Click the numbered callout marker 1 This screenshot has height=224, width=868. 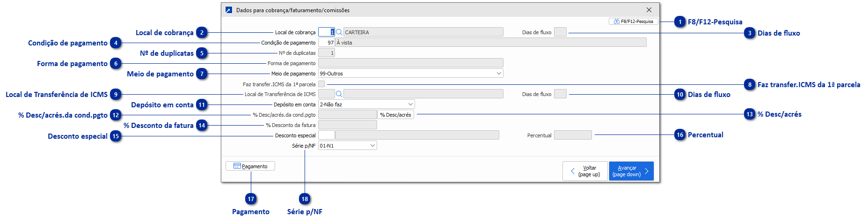click(x=680, y=22)
